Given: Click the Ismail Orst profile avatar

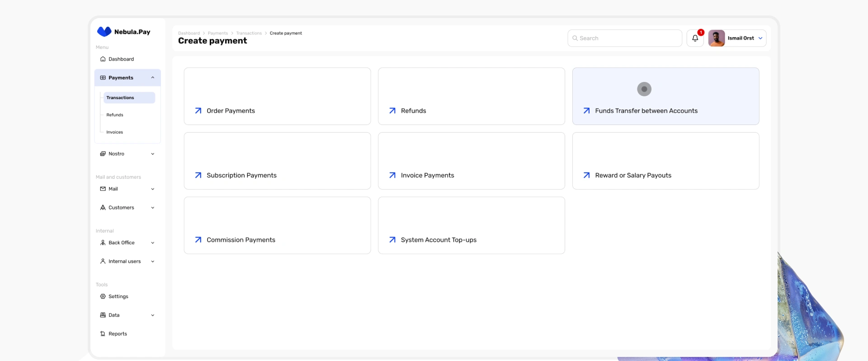Looking at the screenshot, I should coord(717,38).
